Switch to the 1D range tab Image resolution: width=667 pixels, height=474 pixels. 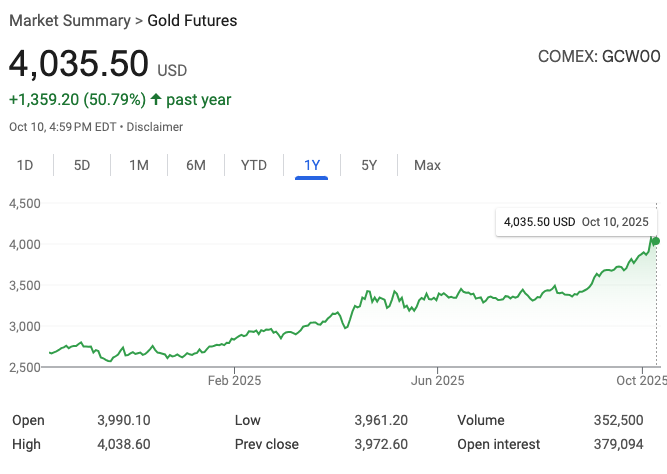coord(26,165)
